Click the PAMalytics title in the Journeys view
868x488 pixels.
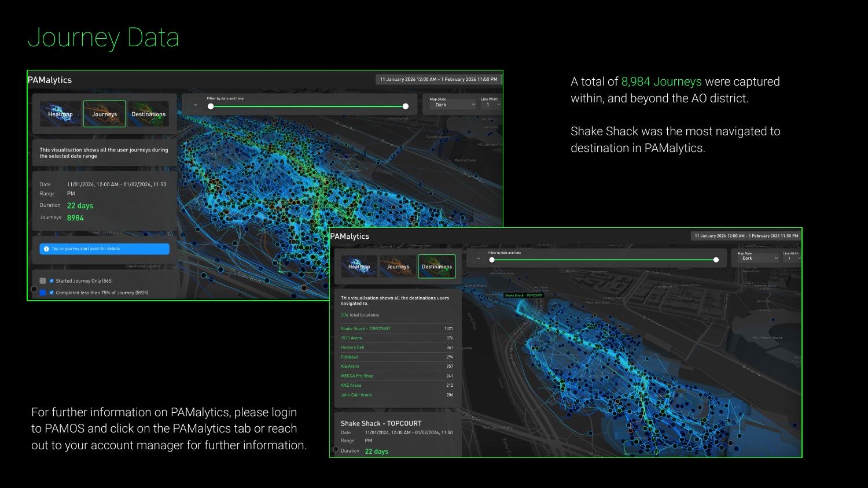click(50, 80)
